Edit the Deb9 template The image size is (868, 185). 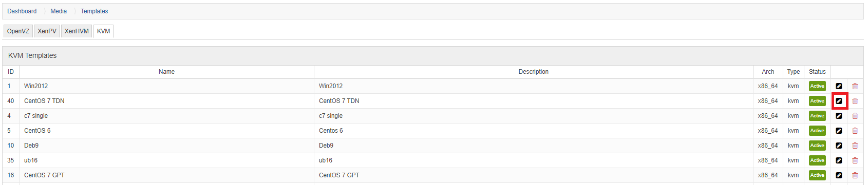click(x=839, y=146)
